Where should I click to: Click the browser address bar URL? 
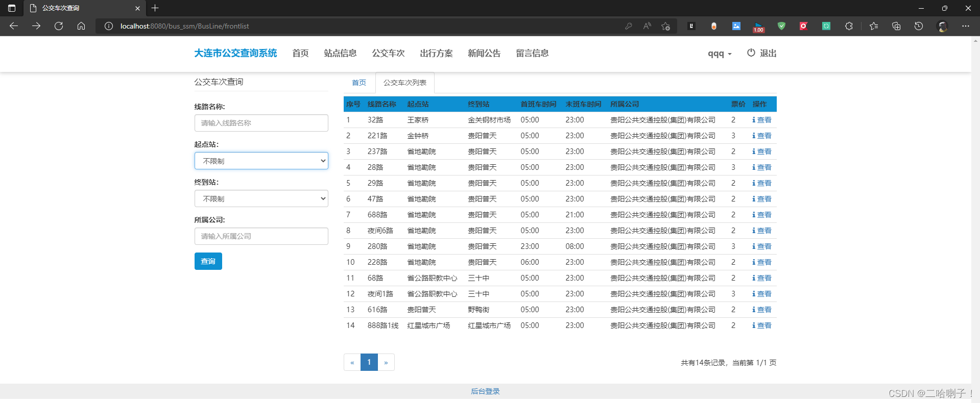coord(185,26)
